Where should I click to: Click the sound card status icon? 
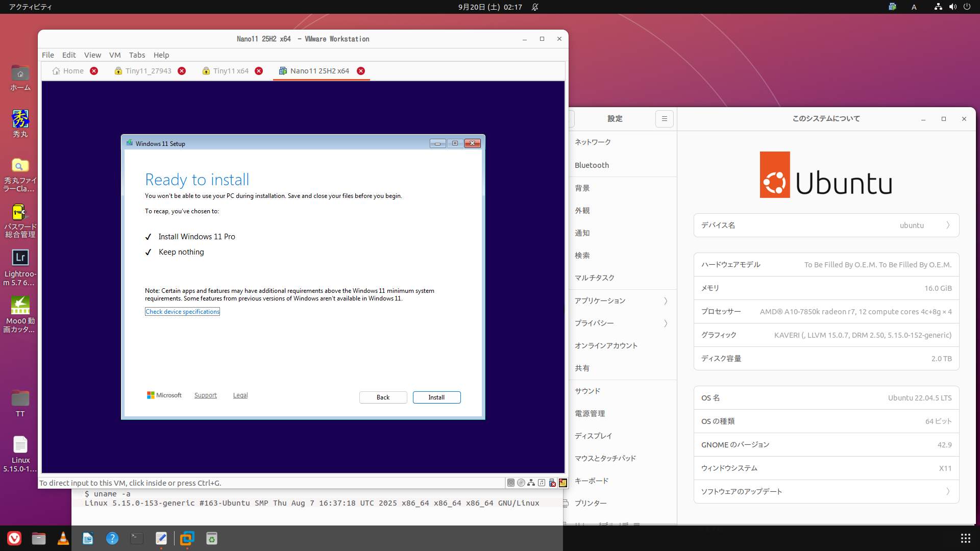(542, 483)
